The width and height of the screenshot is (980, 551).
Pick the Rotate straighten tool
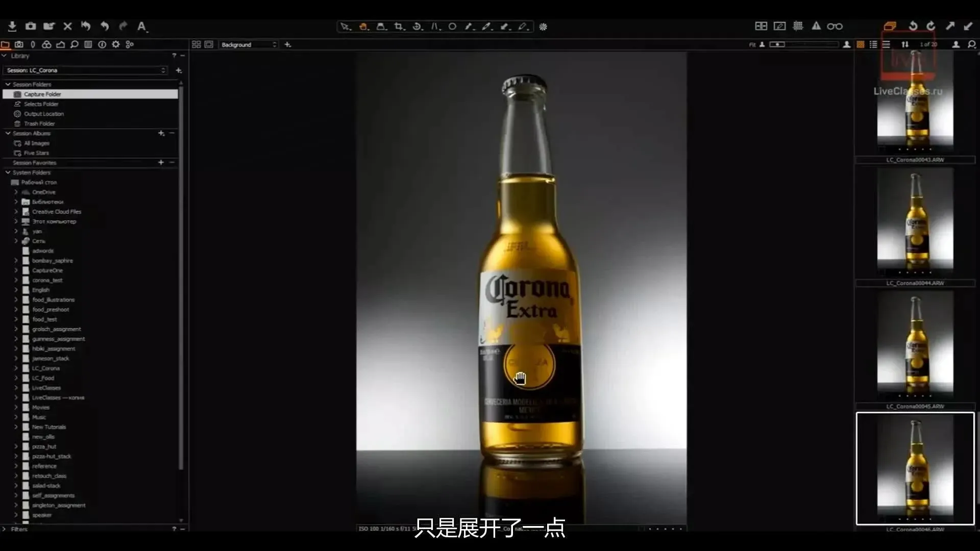coord(417,27)
